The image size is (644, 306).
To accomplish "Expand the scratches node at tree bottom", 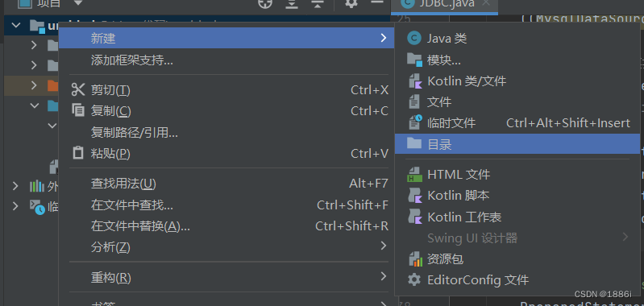I will point(15,206).
